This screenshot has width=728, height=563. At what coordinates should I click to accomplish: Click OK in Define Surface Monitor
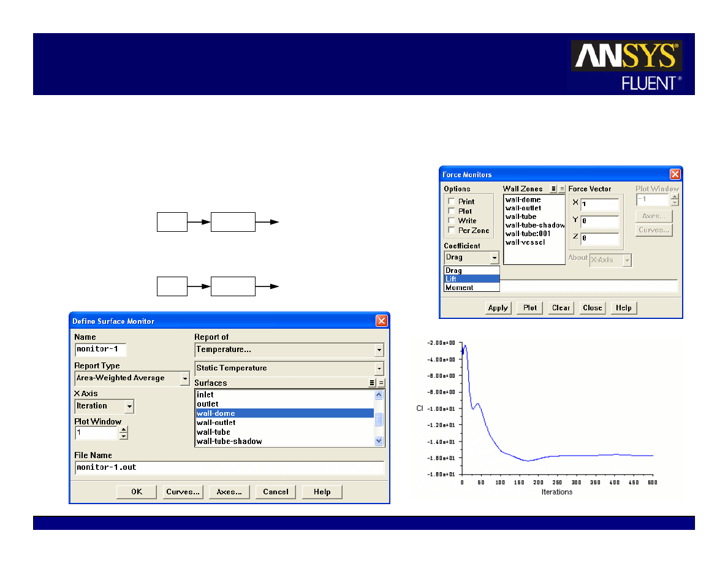point(137,492)
